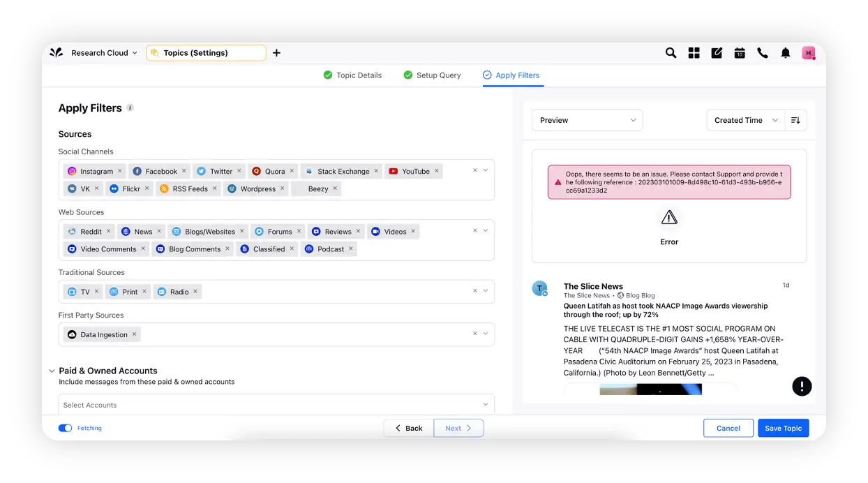This screenshot has height=483, width=868.
Task: Remove the Wordpress source chip
Action: click(x=283, y=188)
